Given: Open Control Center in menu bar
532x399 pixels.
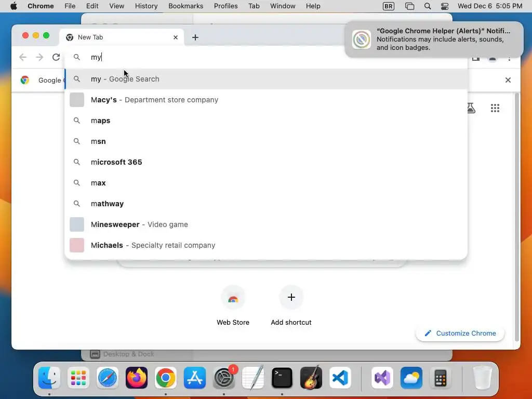Looking at the screenshot, I should pyautogui.click(x=445, y=6).
